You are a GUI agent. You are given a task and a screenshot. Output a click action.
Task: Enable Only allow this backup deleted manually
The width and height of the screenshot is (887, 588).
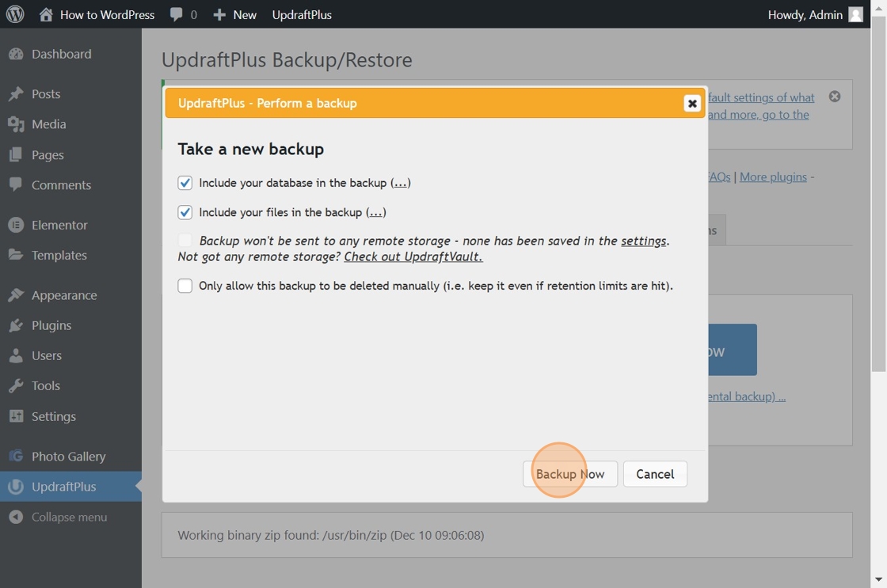point(185,286)
